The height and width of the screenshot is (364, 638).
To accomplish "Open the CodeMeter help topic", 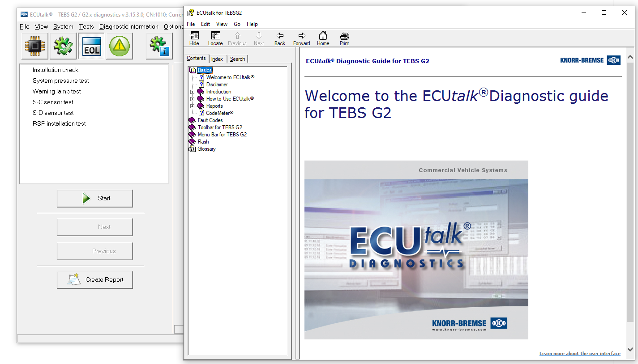I will [220, 113].
